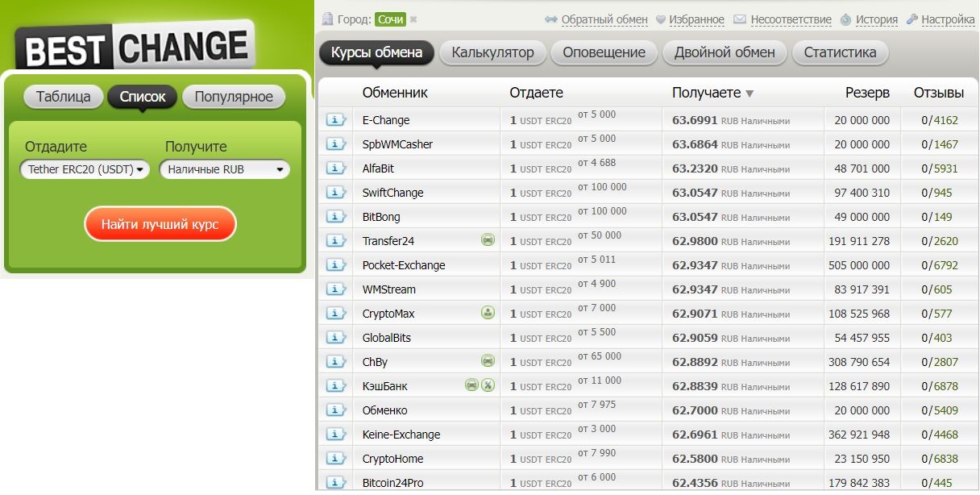Image resolution: width=980 pixels, height=495 pixels.
Task: Sort by the Обменник column header
Action: tap(395, 94)
